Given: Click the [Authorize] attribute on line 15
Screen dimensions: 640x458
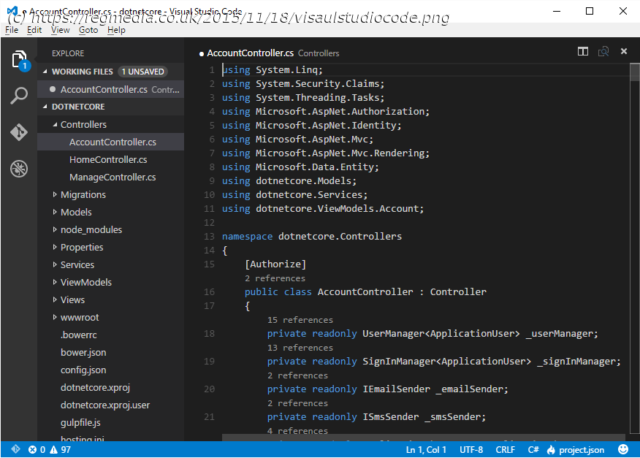Looking at the screenshot, I should (275, 264).
